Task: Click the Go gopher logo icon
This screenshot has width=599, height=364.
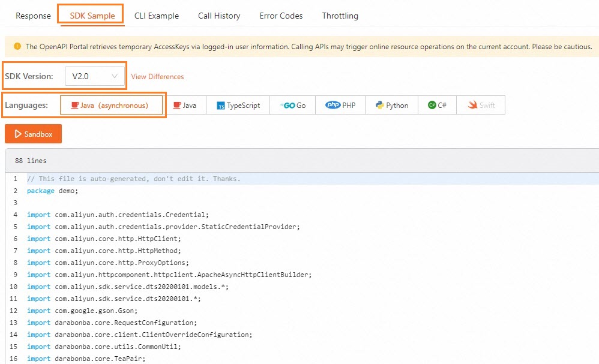Action: [x=287, y=106]
